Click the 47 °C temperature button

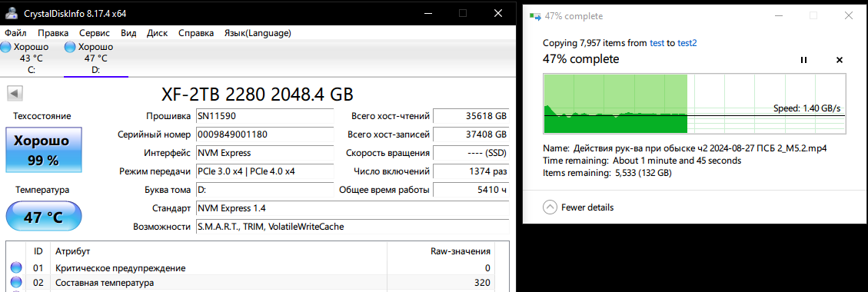tap(44, 217)
